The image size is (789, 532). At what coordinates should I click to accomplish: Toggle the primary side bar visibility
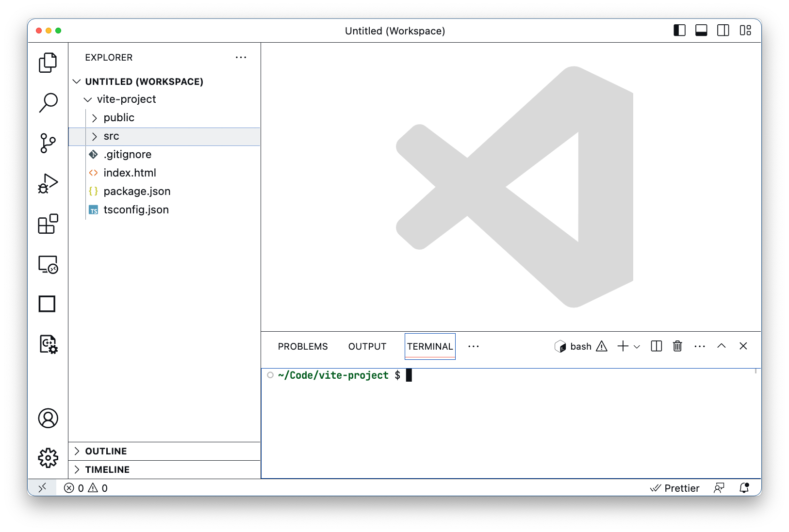(679, 31)
